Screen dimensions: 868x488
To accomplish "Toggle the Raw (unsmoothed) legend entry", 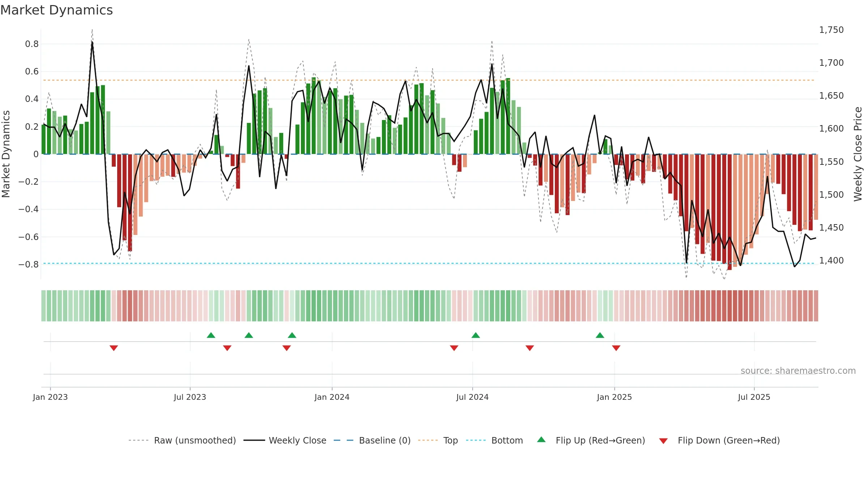I will (x=182, y=440).
